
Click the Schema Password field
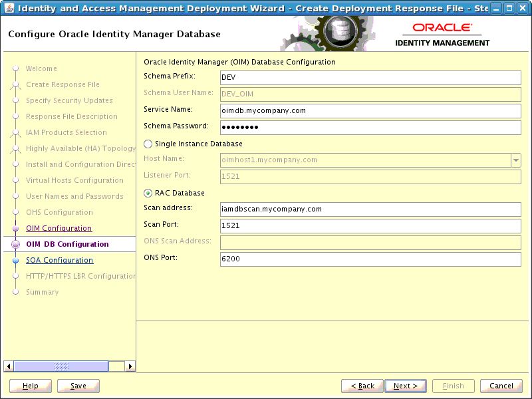[x=370, y=127]
